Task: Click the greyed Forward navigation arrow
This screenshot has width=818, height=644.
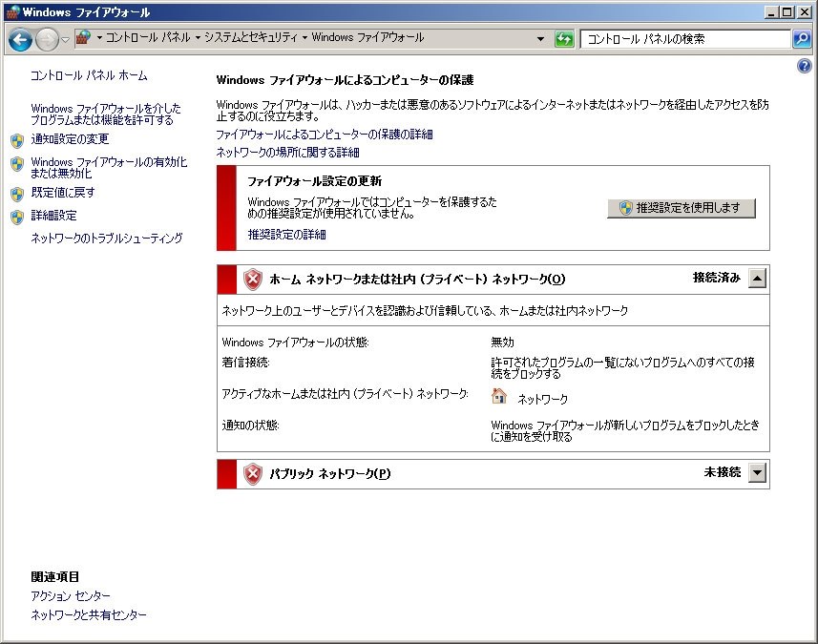Action: point(47,40)
